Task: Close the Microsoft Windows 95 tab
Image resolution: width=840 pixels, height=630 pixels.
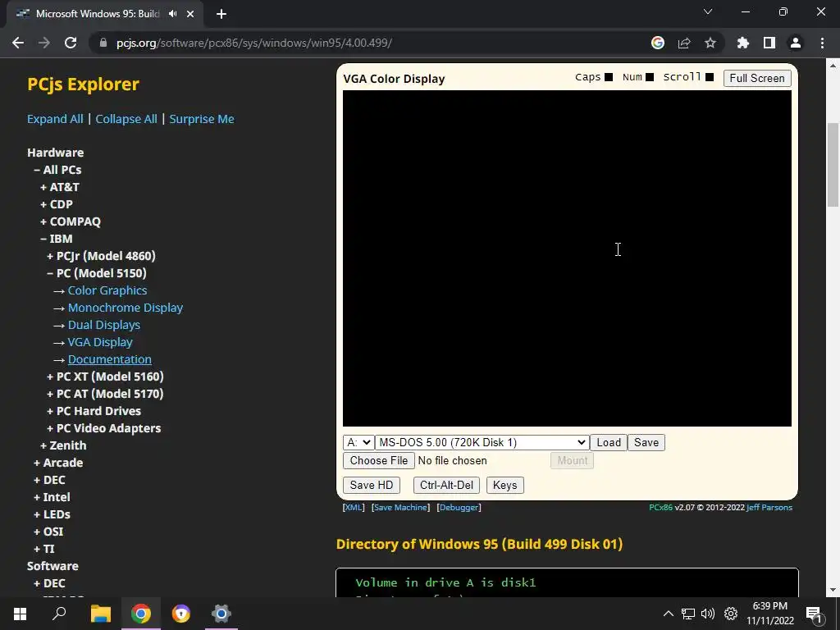Action: coord(190,14)
